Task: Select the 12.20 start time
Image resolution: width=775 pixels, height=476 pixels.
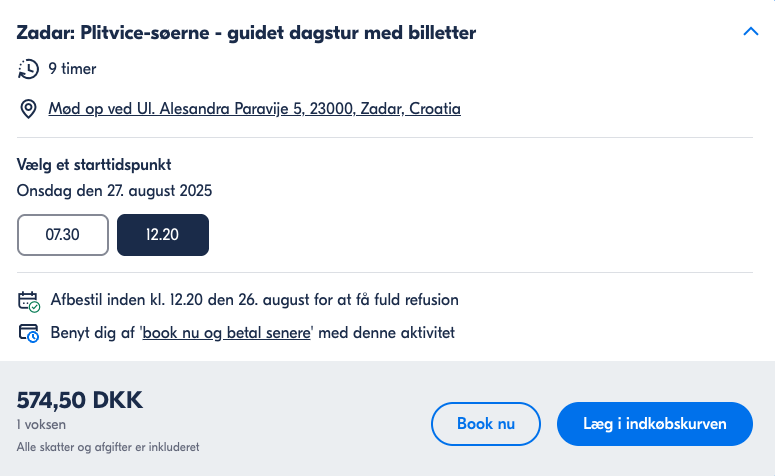Action: (163, 235)
